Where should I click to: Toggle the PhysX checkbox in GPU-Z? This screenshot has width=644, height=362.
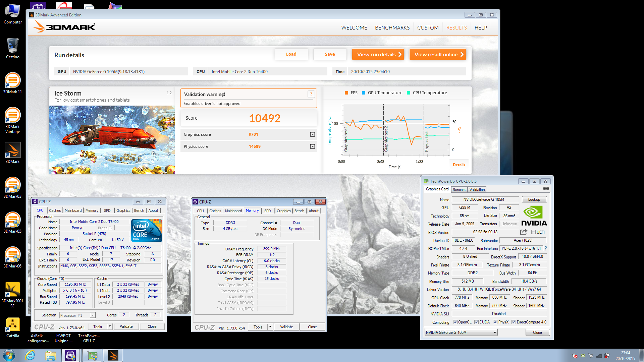(495, 322)
